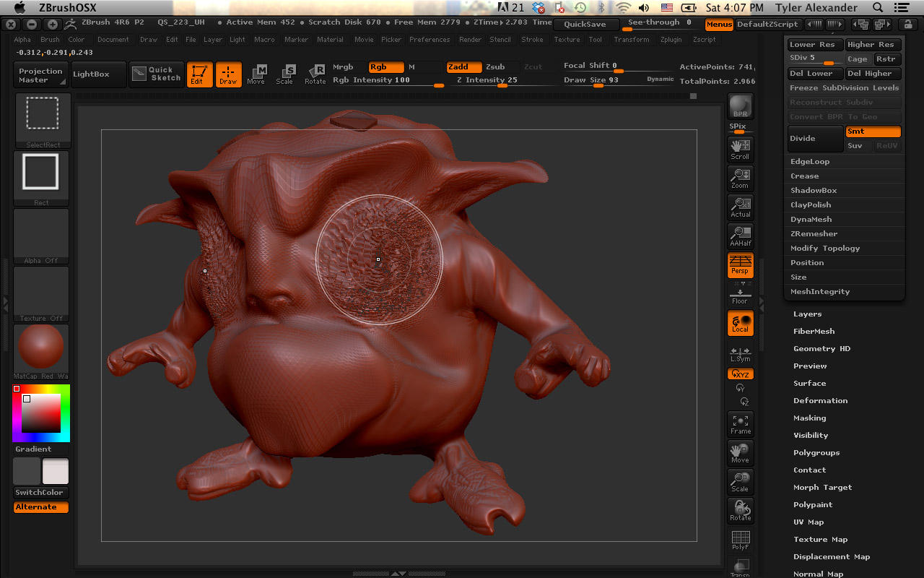The image size is (924, 578).
Task: Toggle the Smt smoothing option
Action: [873, 131]
